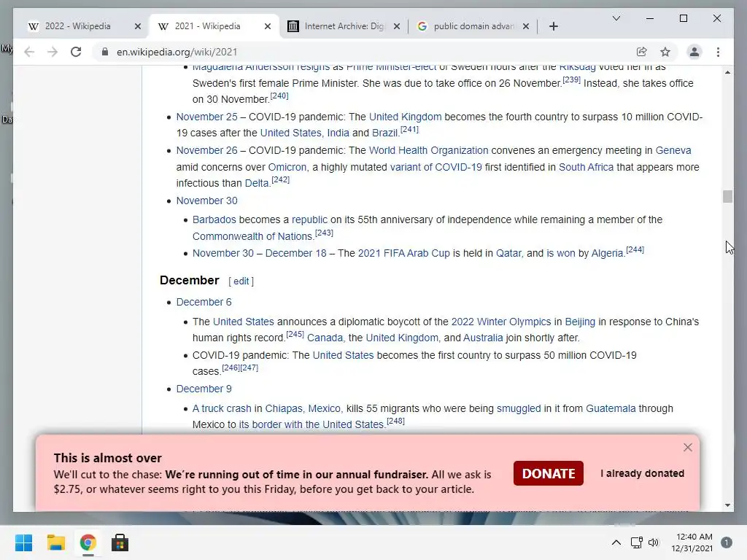
Task: Open the Chrome profile icon
Action: click(x=694, y=52)
